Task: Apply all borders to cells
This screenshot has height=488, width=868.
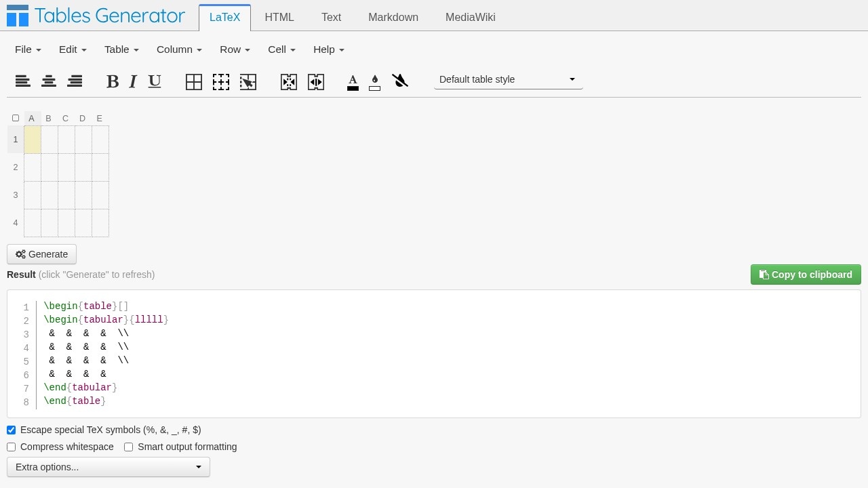Action: point(194,82)
